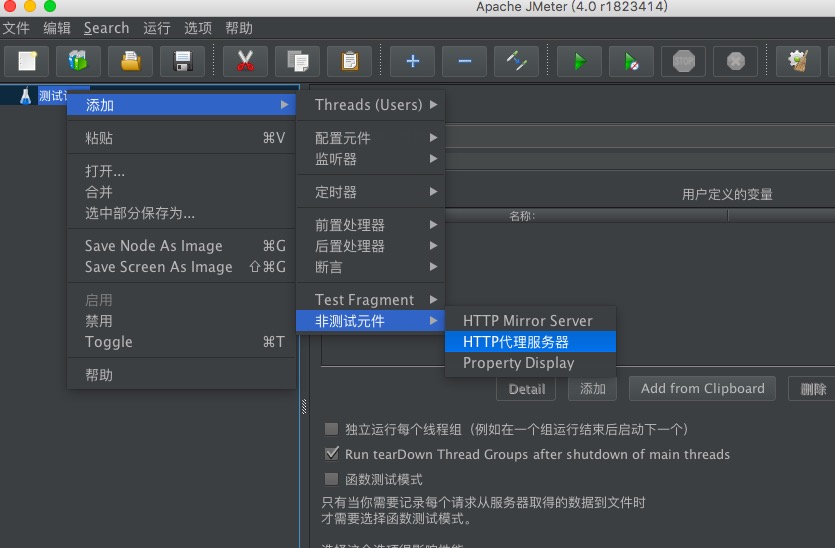Expand 前置处理器 submenu
Image resolution: width=835 pixels, height=548 pixels.
click(x=371, y=225)
